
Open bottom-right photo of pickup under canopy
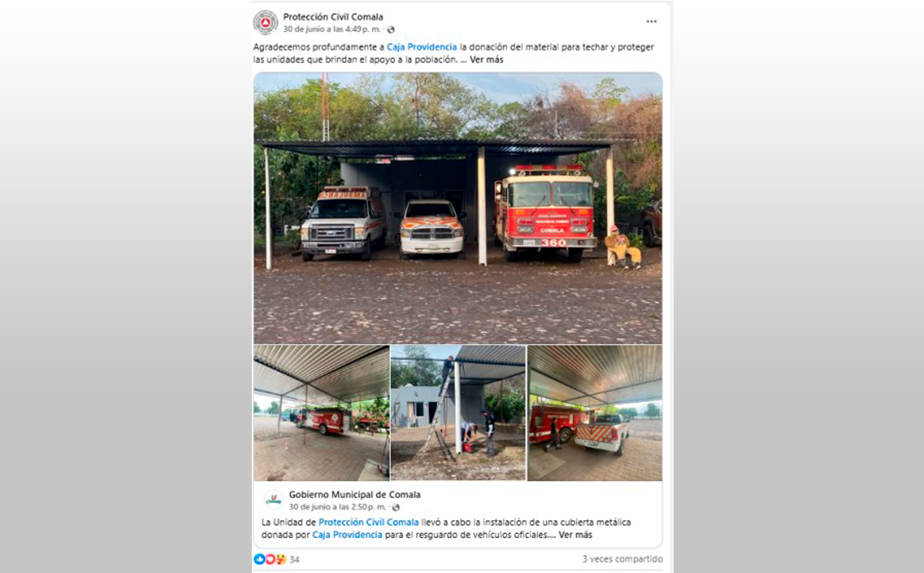click(x=594, y=413)
